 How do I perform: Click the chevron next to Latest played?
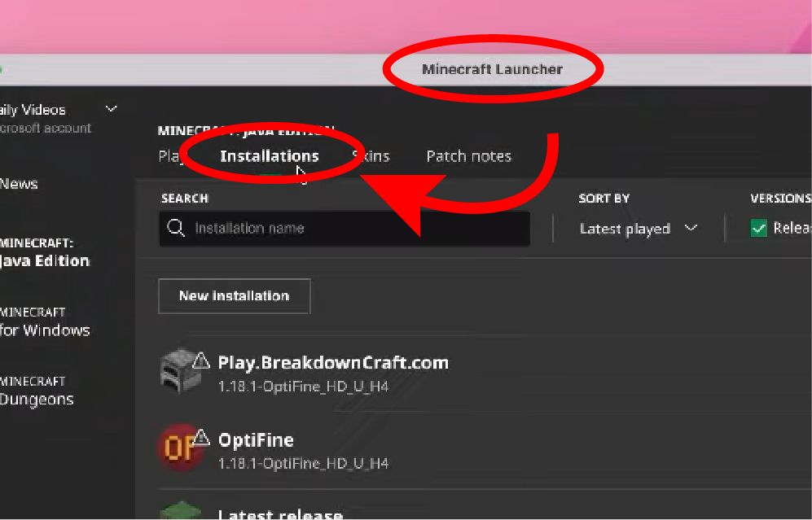(x=691, y=227)
